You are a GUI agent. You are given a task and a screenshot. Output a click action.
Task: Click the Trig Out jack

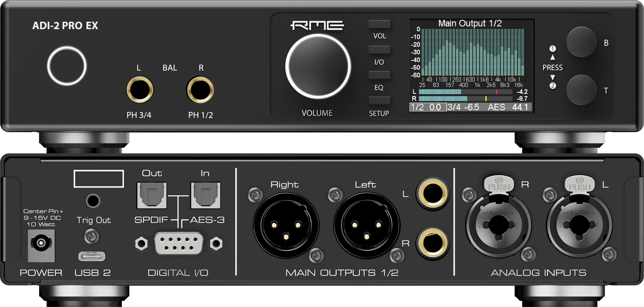point(93,201)
